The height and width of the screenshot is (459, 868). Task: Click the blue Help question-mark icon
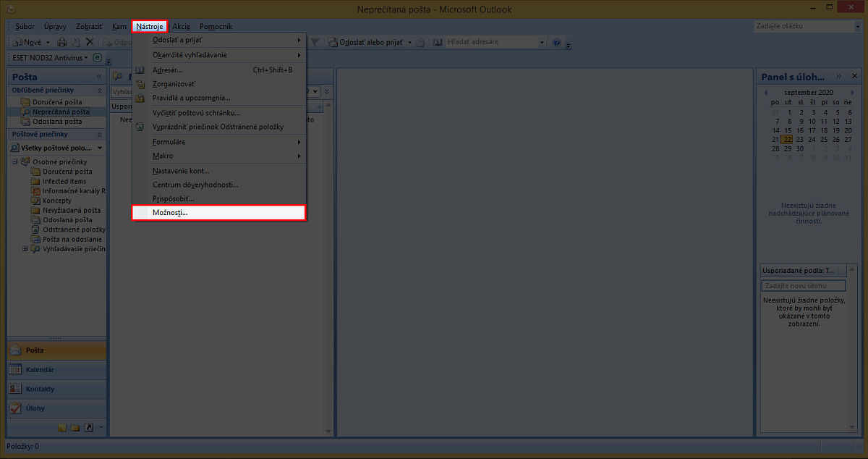(556, 42)
